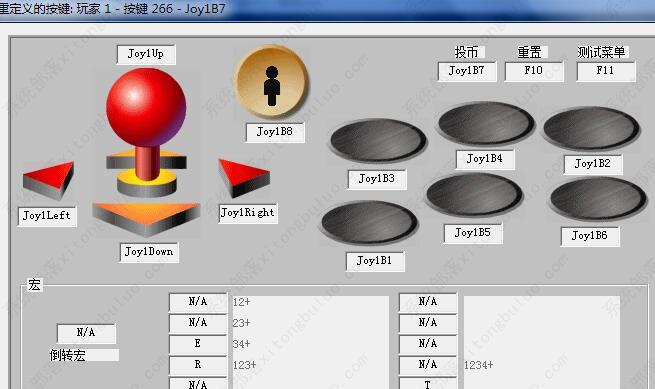Image resolution: width=655 pixels, height=389 pixels.
Task: Change the 重置 F10 key binding
Action: click(534, 71)
